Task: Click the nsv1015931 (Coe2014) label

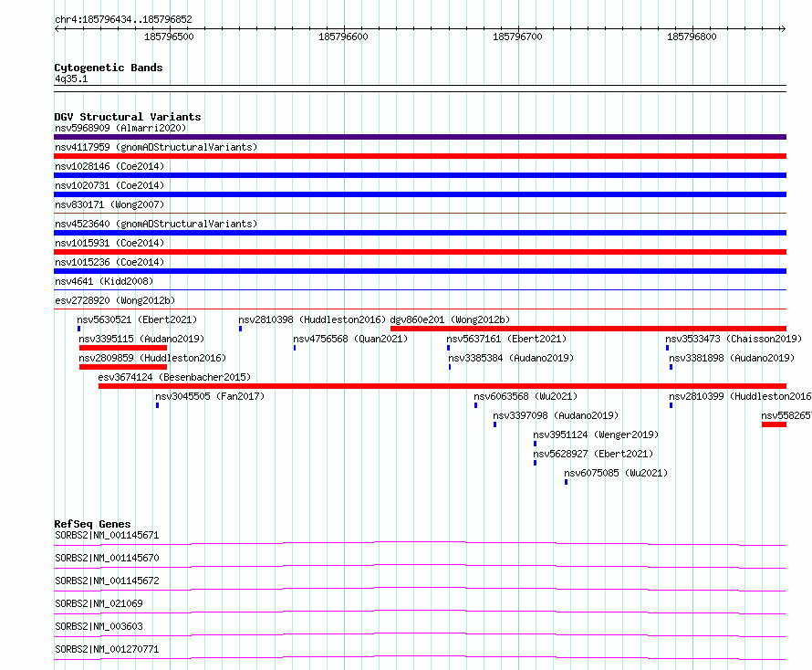Action: tap(109, 243)
